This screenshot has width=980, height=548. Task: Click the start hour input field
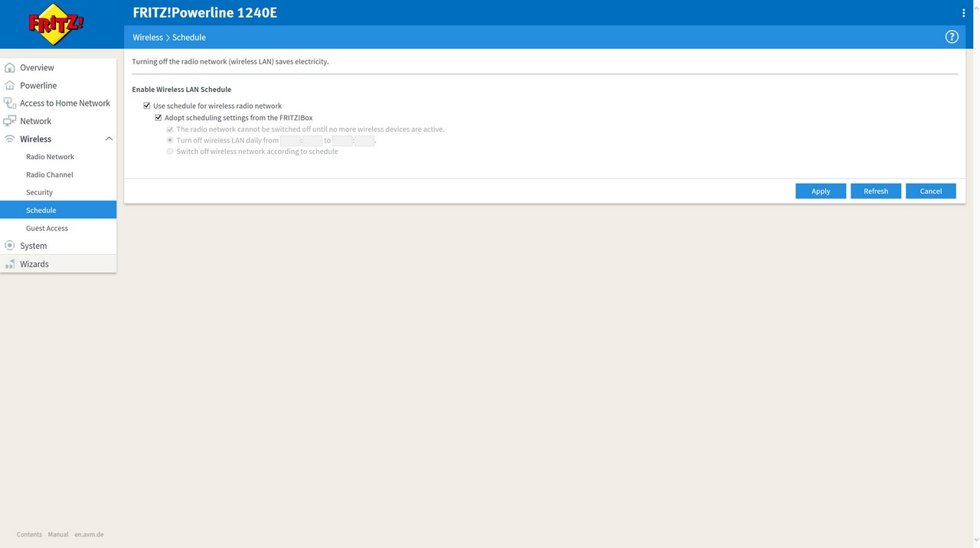(x=290, y=141)
